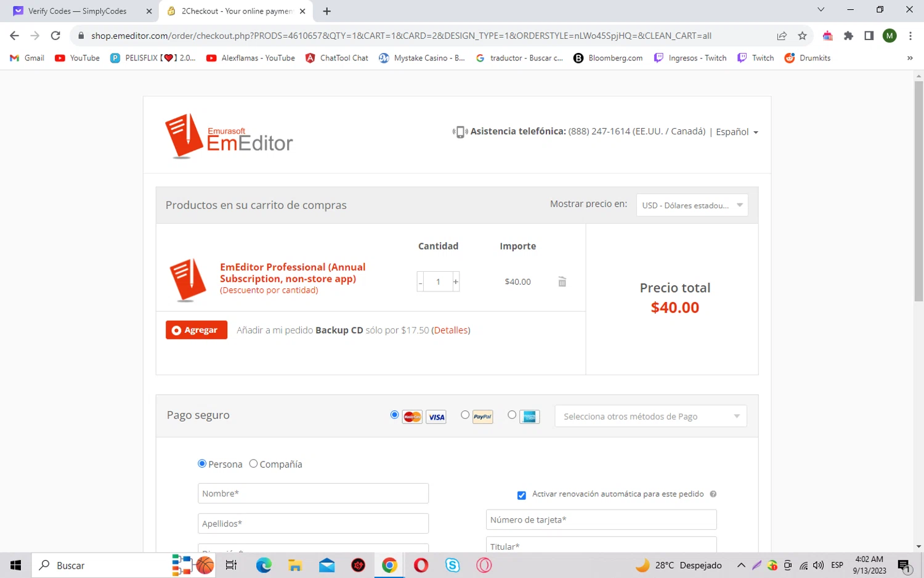
Task: Open the Windows Start menu
Action: pos(15,565)
